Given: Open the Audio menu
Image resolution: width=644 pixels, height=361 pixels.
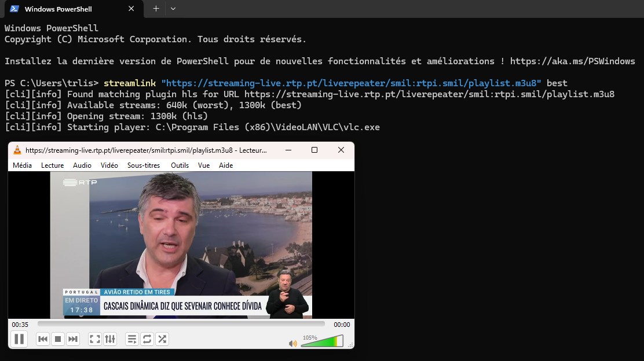Looking at the screenshot, I should (82, 165).
